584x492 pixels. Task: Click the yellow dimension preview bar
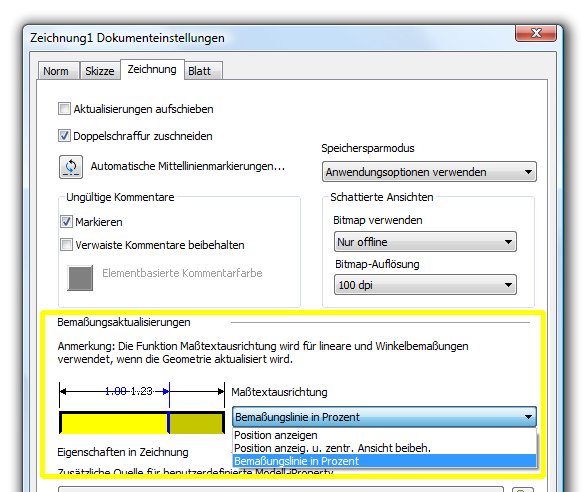point(142,423)
